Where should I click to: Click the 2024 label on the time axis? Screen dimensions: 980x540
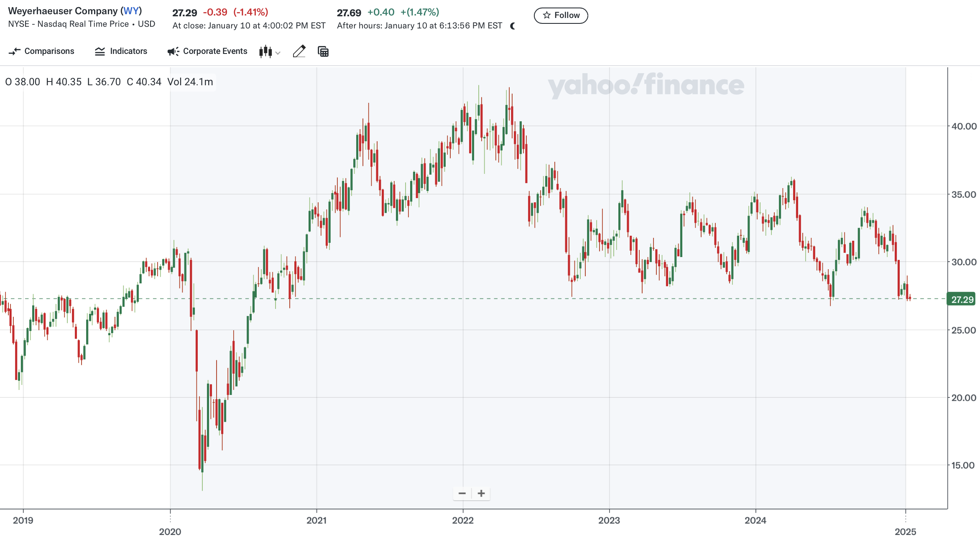[755, 520]
